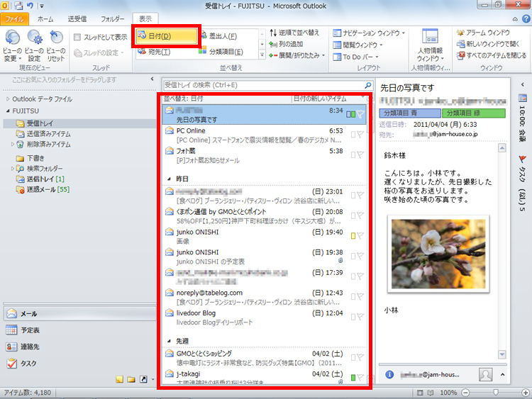Toggle flag on livedoor Blog message

pyautogui.click(x=360, y=317)
